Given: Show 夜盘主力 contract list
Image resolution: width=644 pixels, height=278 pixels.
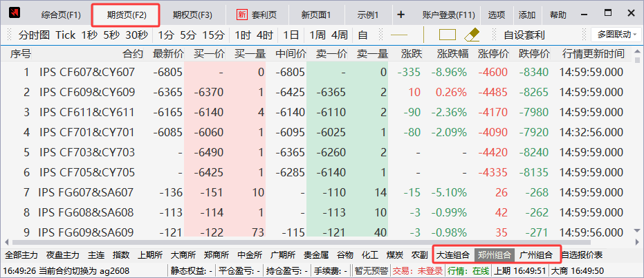Looking at the screenshot, I should 62,255.
